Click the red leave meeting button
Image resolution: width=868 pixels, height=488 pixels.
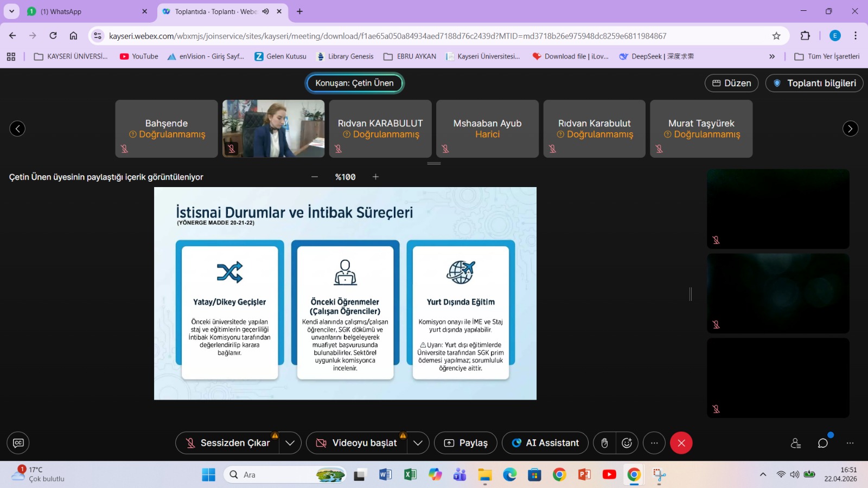(681, 443)
